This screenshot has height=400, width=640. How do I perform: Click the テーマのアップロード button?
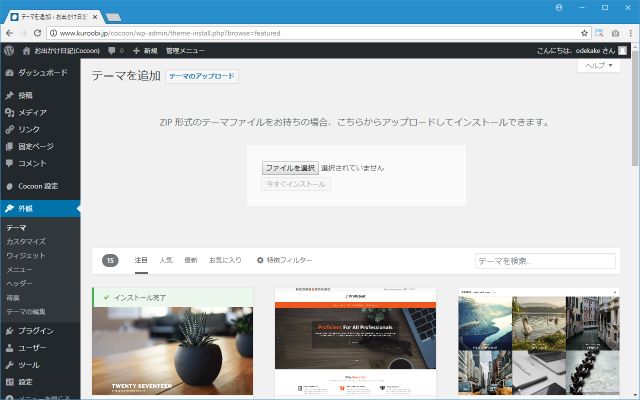pos(202,76)
